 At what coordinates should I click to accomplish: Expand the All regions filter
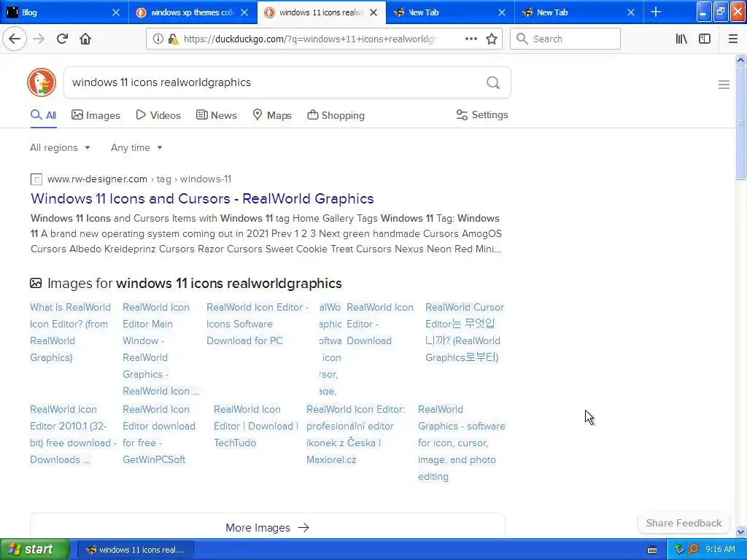[60, 147]
